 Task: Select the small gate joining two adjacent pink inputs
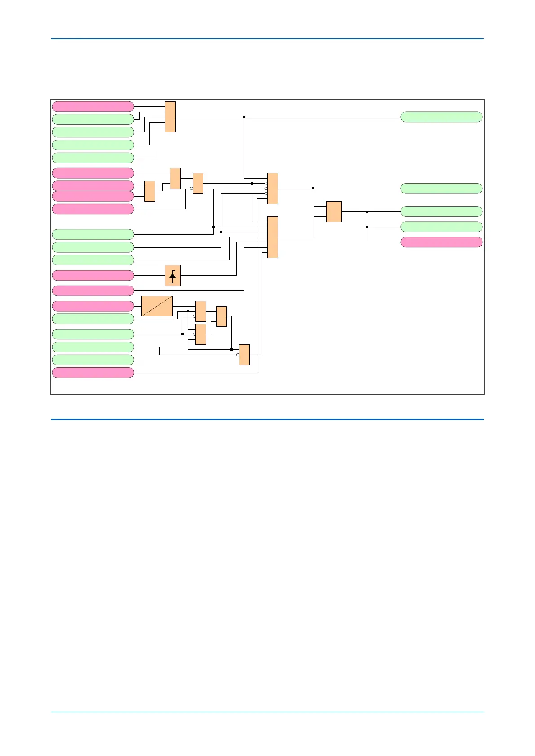(x=150, y=191)
